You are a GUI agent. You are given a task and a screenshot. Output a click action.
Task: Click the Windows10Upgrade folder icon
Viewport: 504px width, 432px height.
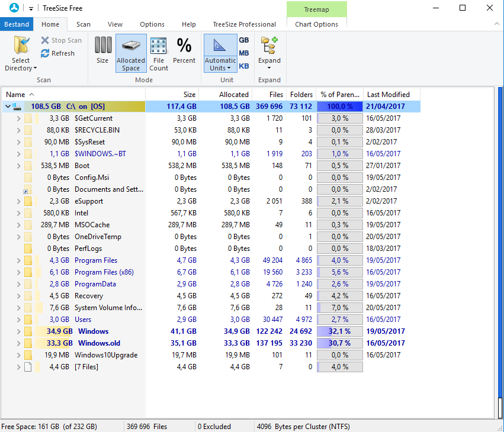pyautogui.click(x=28, y=355)
